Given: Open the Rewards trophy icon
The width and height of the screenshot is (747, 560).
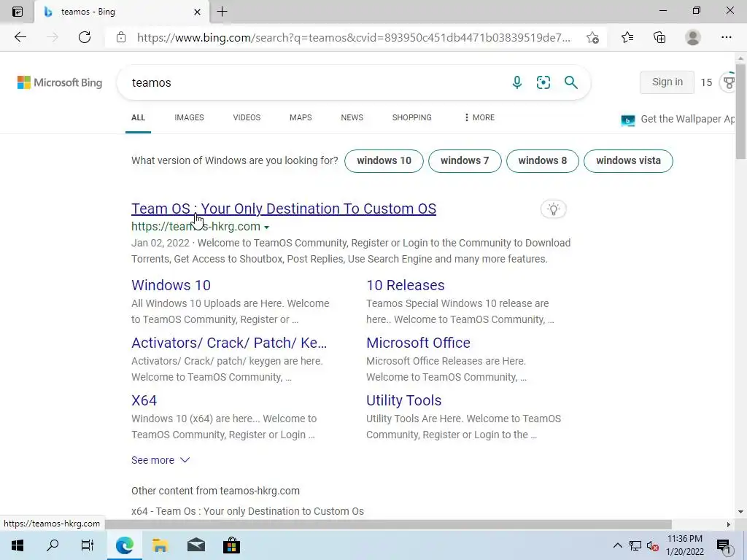Looking at the screenshot, I should [x=729, y=82].
